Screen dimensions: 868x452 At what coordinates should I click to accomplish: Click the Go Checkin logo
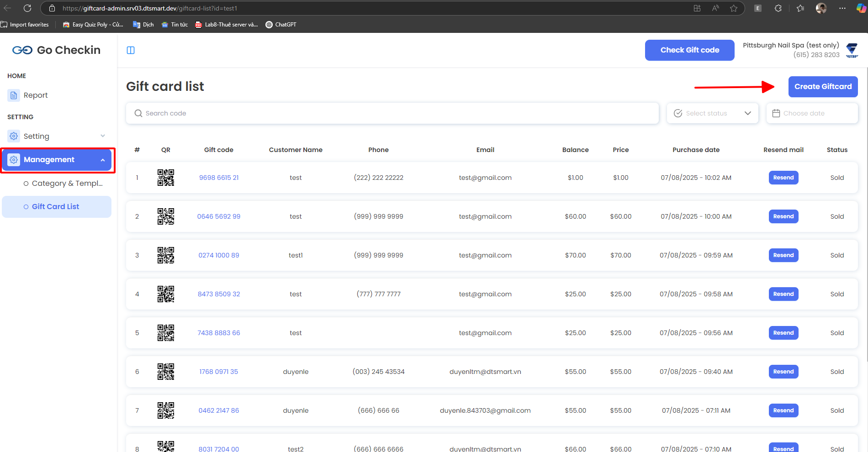[x=56, y=50]
